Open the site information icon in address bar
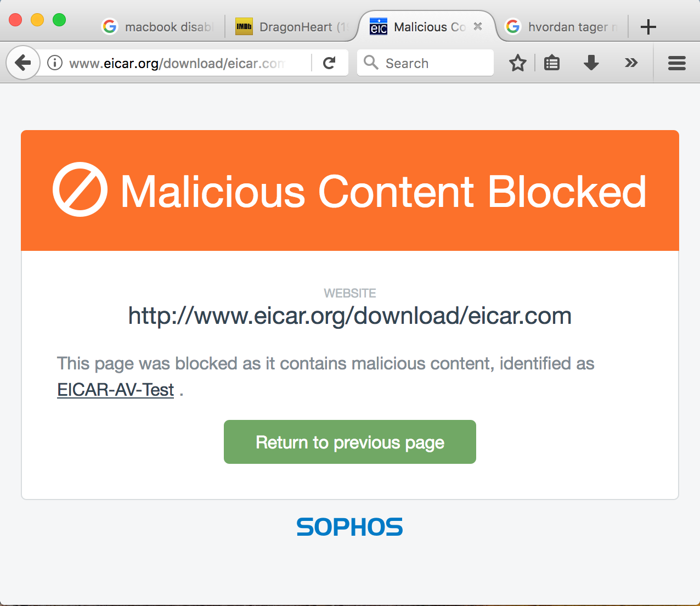700x606 pixels. pyautogui.click(x=54, y=63)
